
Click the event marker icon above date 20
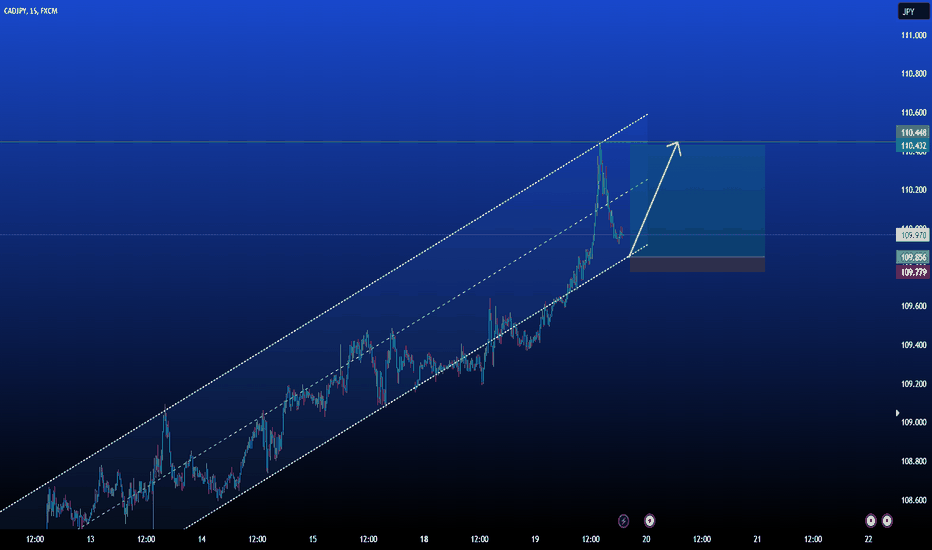[650, 521]
